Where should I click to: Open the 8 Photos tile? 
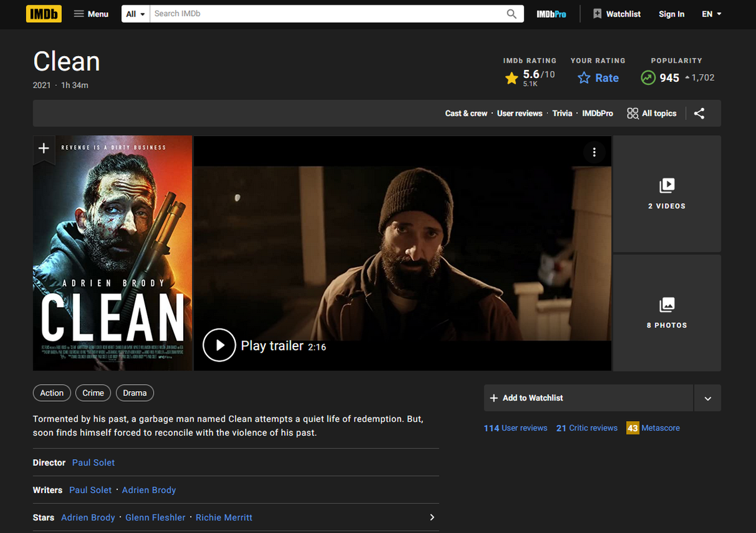pos(667,312)
